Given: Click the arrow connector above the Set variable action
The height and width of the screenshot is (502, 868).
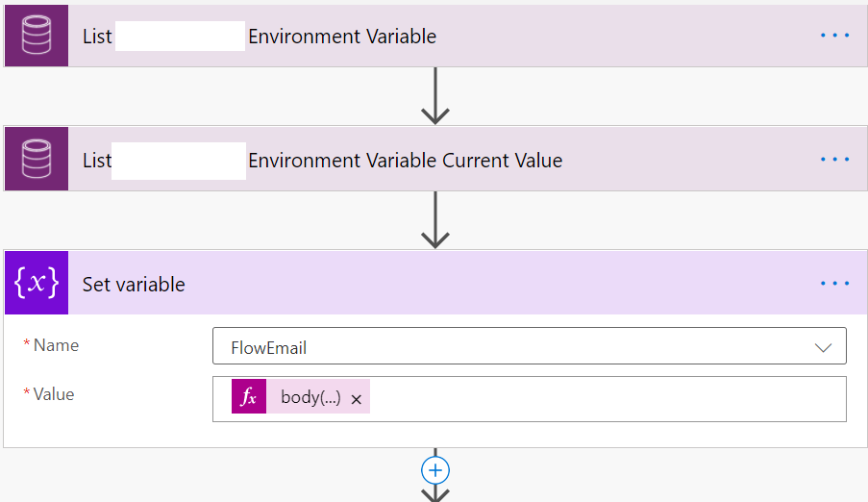Looking at the screenshot, I should tap(435, 220).
